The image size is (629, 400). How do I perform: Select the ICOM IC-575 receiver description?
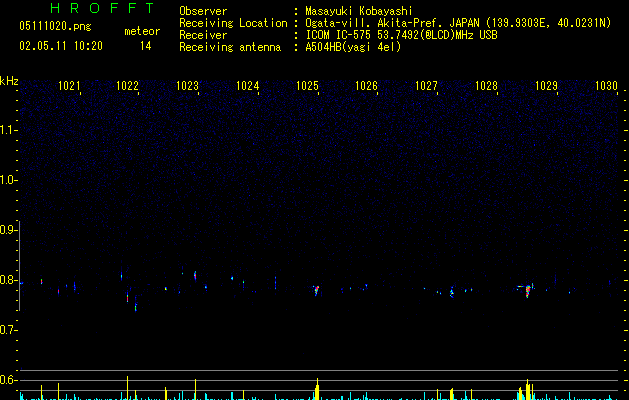pos(402,35)
